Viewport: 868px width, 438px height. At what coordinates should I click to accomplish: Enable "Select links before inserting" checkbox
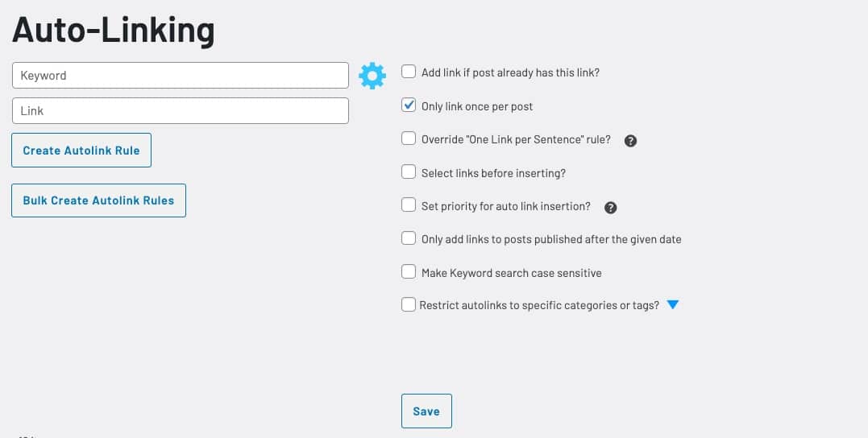(x=409, y=172)
